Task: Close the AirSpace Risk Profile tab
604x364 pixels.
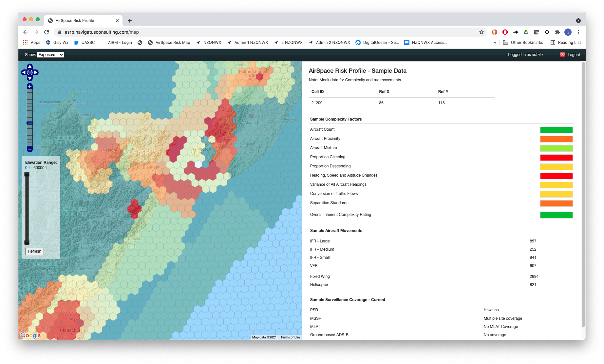Action: click(117, 21)
